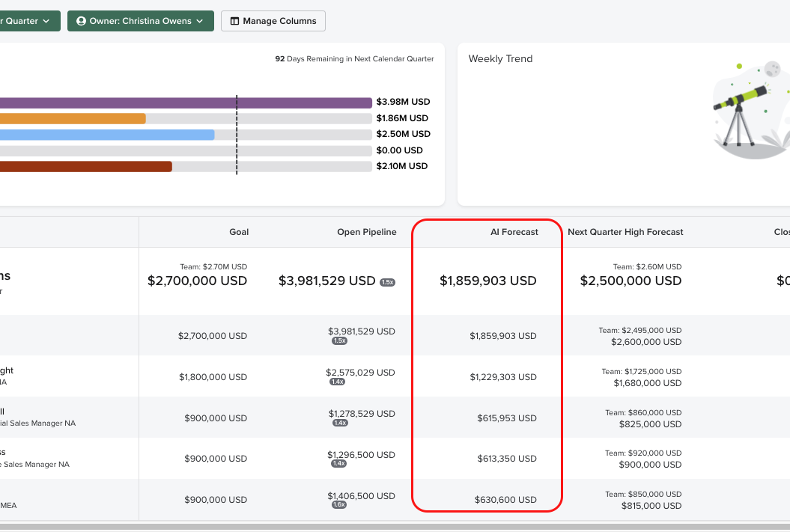Click the person icon in the Owner filter

(x=81, y=21)
